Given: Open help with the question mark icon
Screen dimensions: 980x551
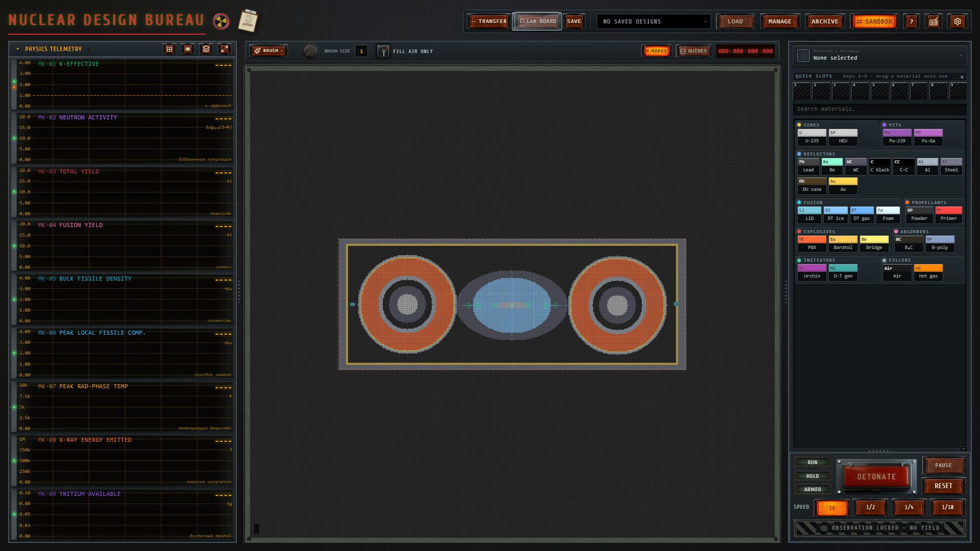Looking at the screenshot, I should [911, 21].
